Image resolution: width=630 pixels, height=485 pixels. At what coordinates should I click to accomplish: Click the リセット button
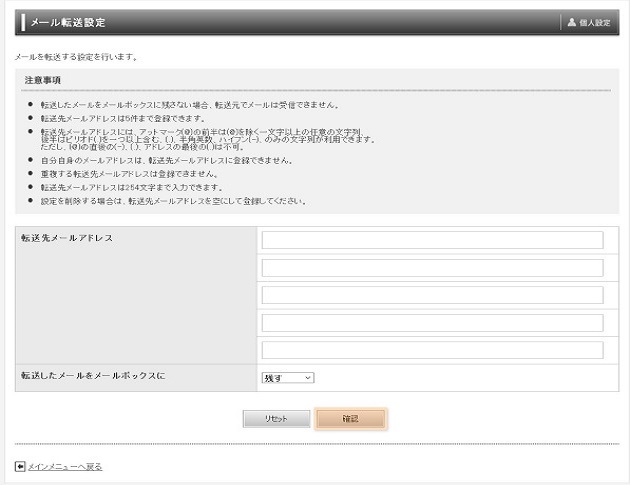(x=276, y=419)
